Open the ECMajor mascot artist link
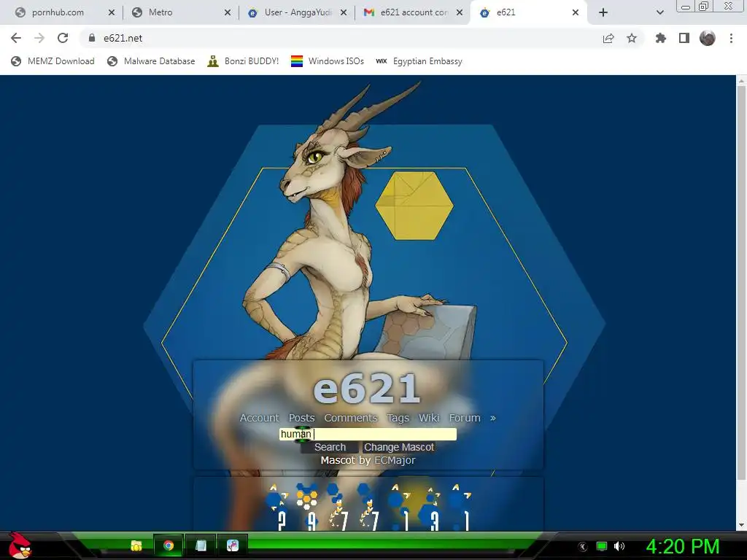This screenshot has width=747, height=560. click(x=395, y=461)
